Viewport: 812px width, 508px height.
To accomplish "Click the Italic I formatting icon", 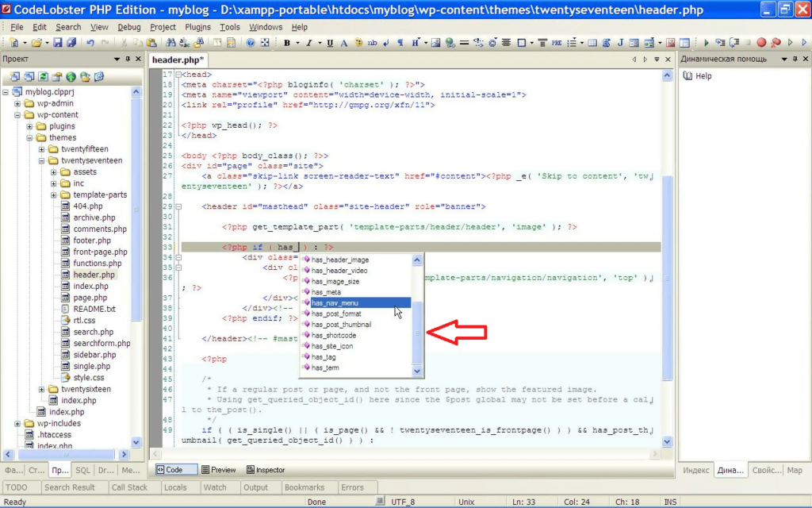I will tap(309, 43).
